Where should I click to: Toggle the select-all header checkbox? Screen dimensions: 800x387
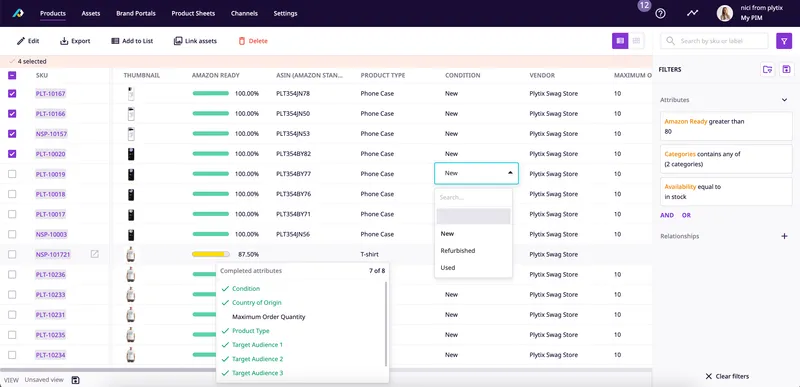point(12,75)
